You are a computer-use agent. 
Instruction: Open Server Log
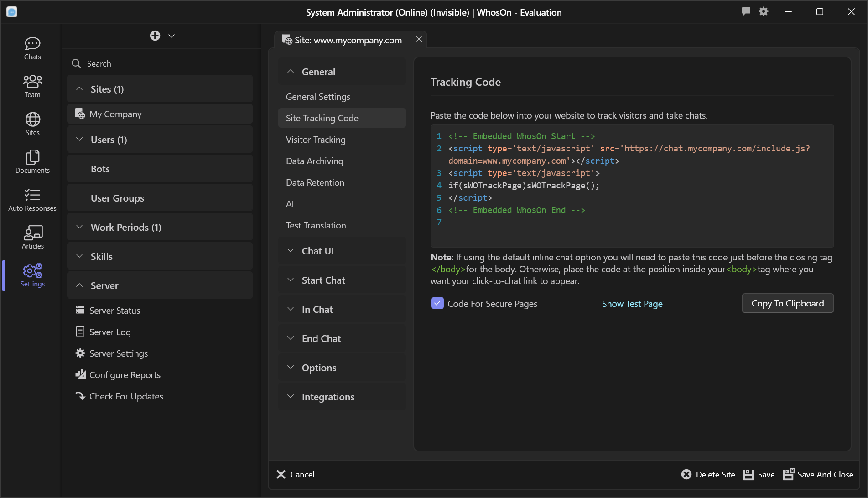pyautogui.click(x=160, y=332)
